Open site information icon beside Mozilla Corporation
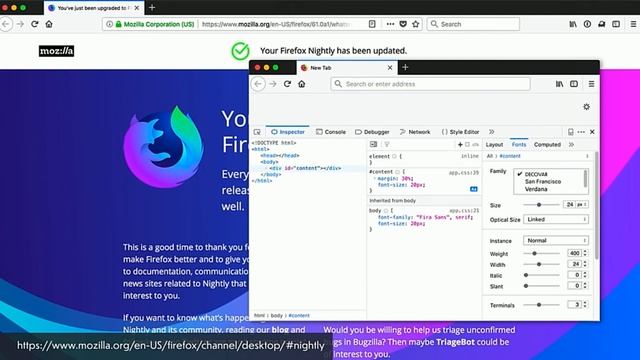 109,24
